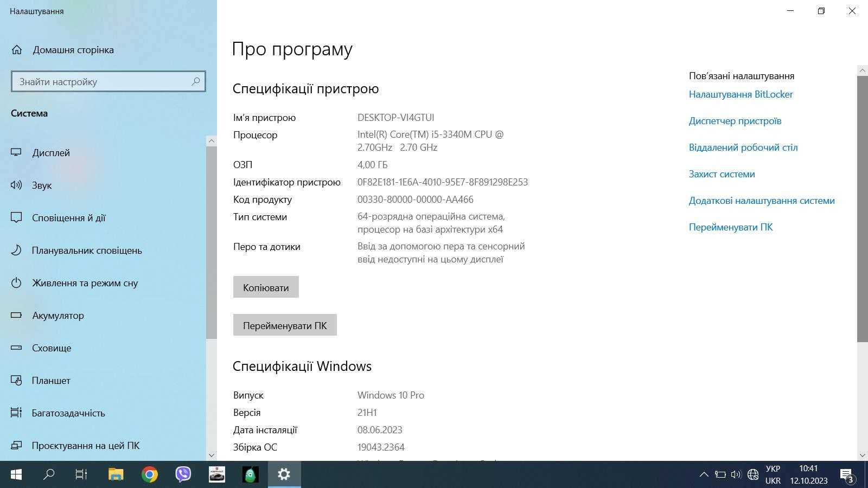Click the volume speaker tray icon
This screenshot has height=488, width=868.
tap(736, 474)
